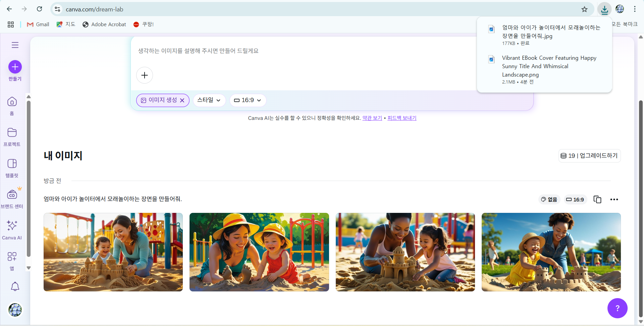
Task: Open the apps grid in bookmarks bar
Action: (11, 25)
